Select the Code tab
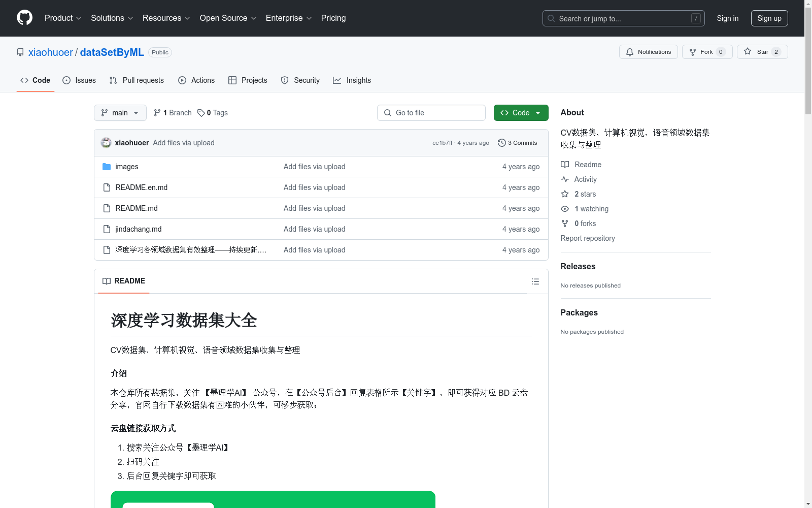Screen dimensions: 812x508 36,80
